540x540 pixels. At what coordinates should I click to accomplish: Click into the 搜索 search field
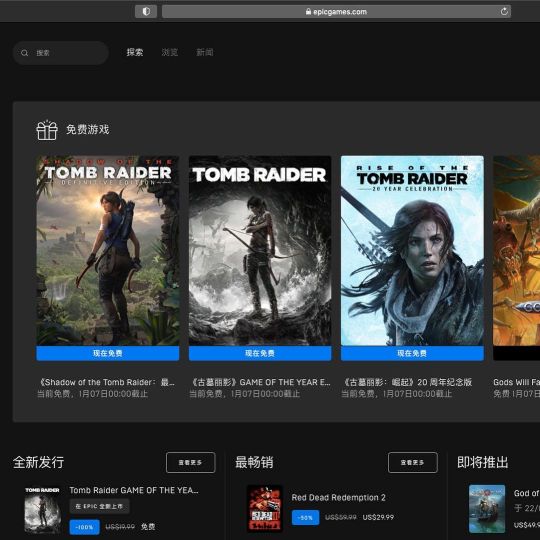(61, 53)
